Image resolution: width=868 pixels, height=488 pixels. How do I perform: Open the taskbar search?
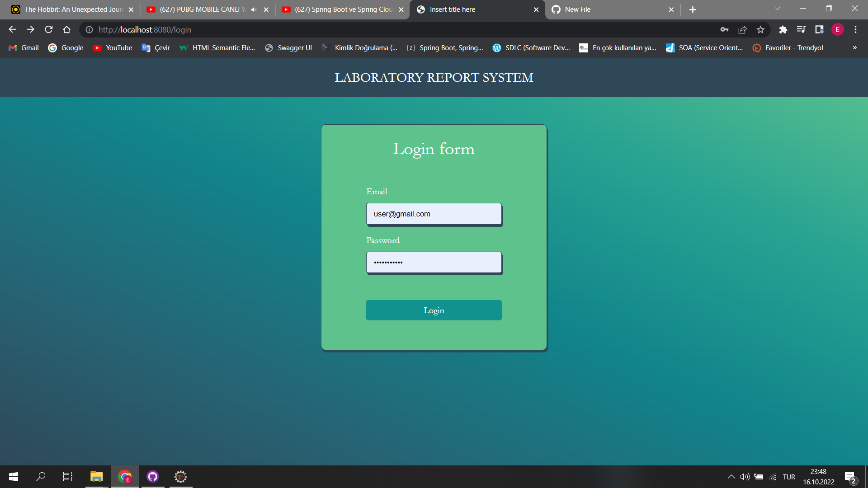coord(41,477)
